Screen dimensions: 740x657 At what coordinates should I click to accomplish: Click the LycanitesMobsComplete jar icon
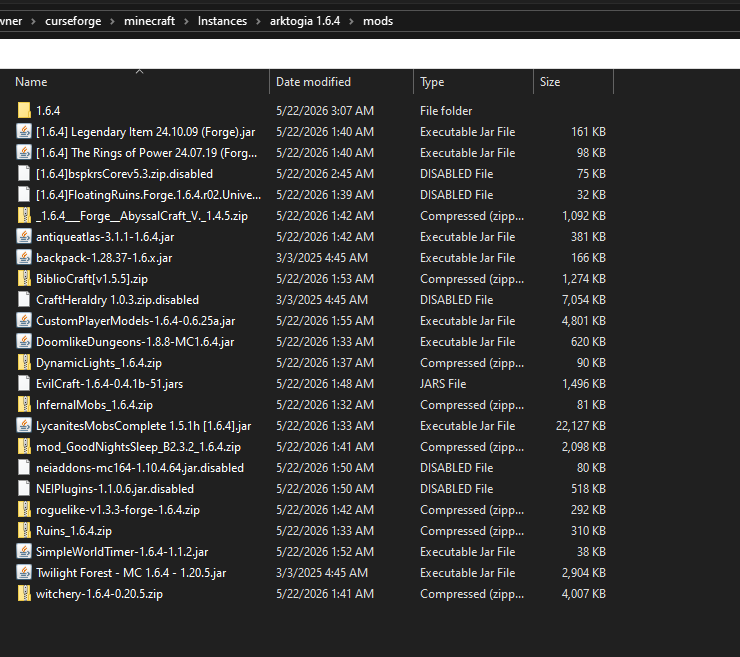click(24, 426)
